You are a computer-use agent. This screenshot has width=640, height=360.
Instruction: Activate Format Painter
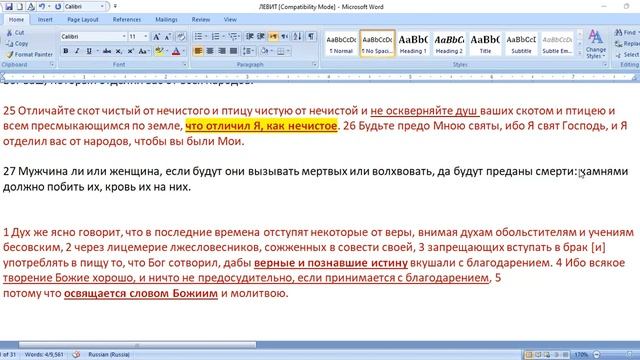(x=29, y=54)
